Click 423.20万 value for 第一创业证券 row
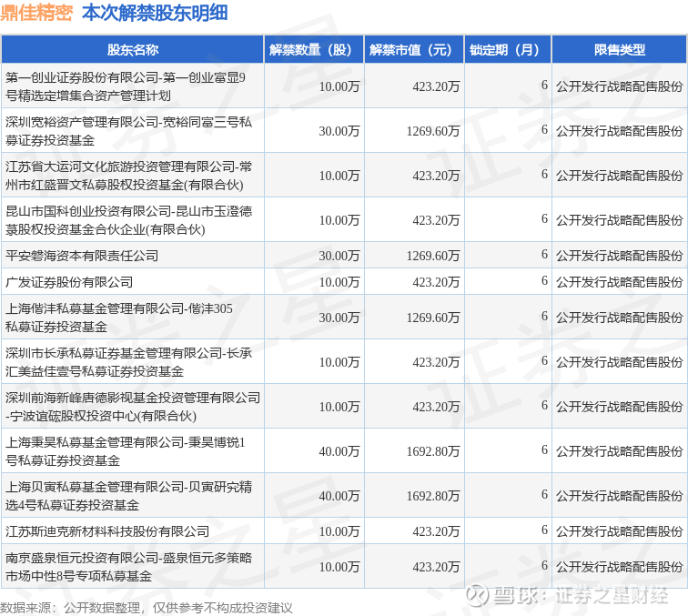This screenshot has height=616, width=688. [436, 86]
